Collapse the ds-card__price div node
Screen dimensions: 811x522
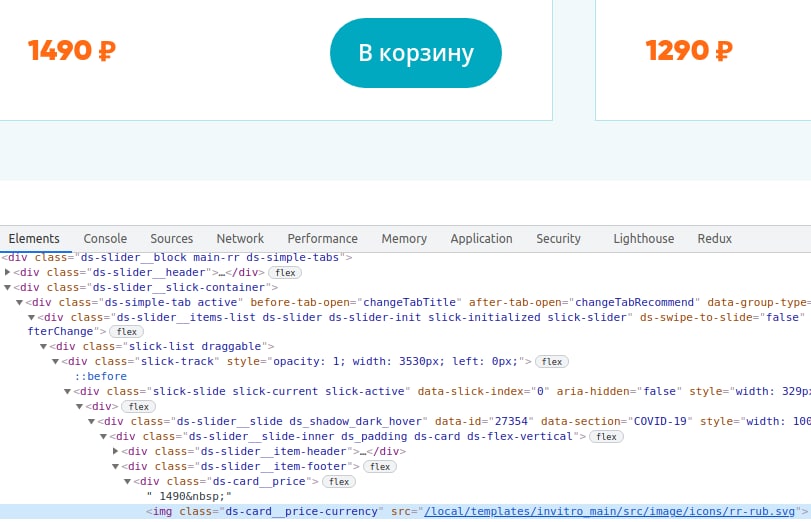(127, 481)
